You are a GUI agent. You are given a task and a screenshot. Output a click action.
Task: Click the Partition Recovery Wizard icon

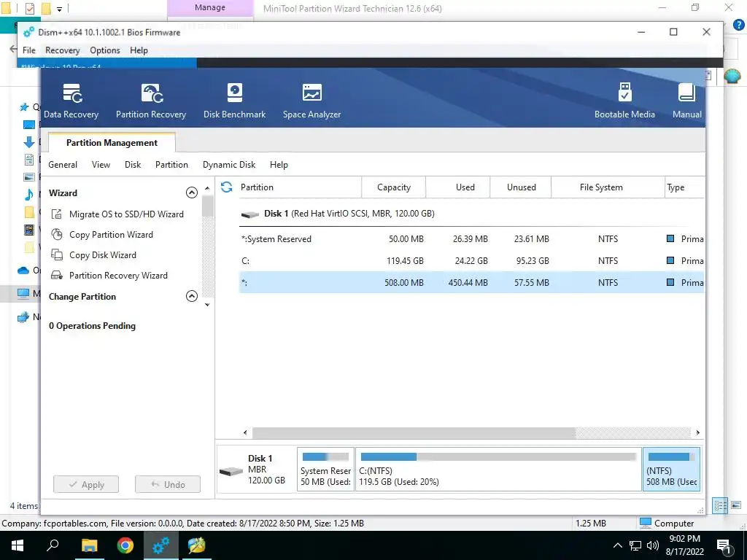coord(57,275)
